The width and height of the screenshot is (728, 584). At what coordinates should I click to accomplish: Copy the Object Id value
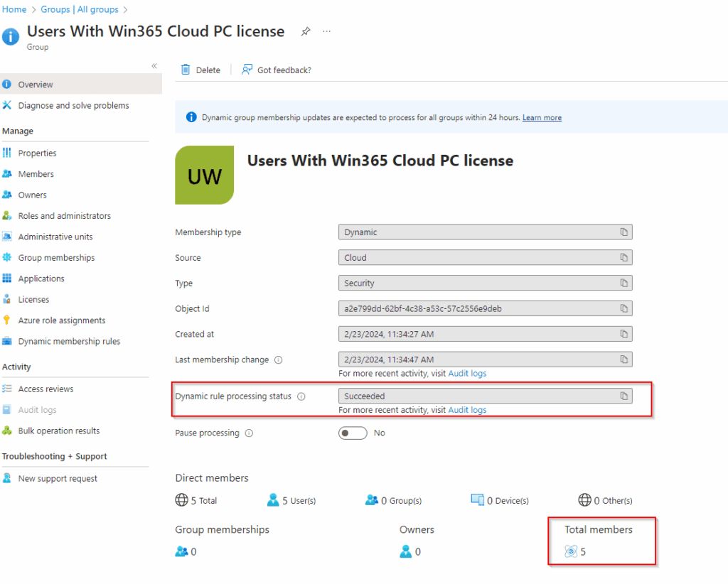coord(623,309)
